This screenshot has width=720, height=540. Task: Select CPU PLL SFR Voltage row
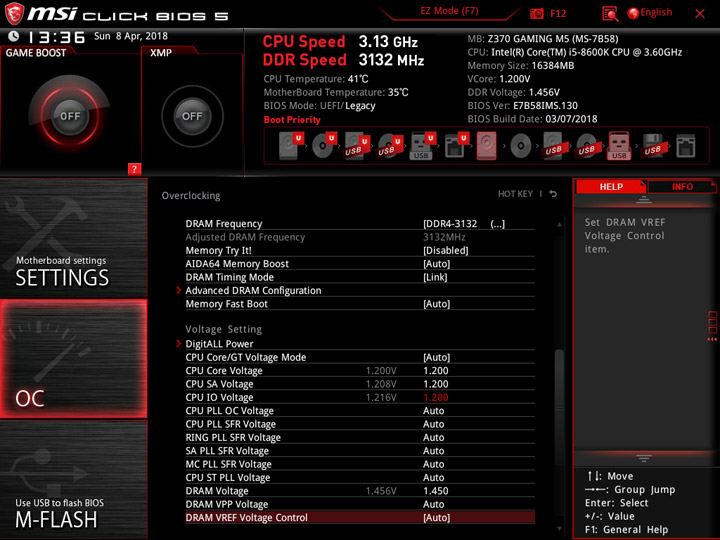click(x=360, y=424)
